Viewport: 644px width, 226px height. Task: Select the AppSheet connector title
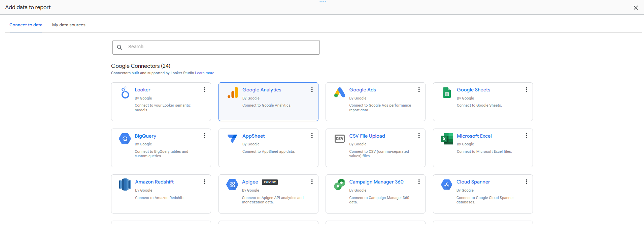[x=253, y=136]
